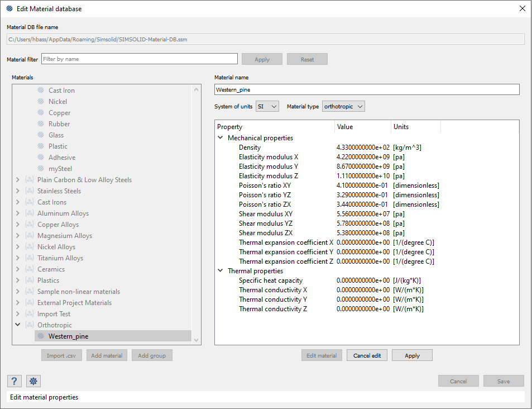
Task: Click the Copper material icon
Action: click(41, 113)
